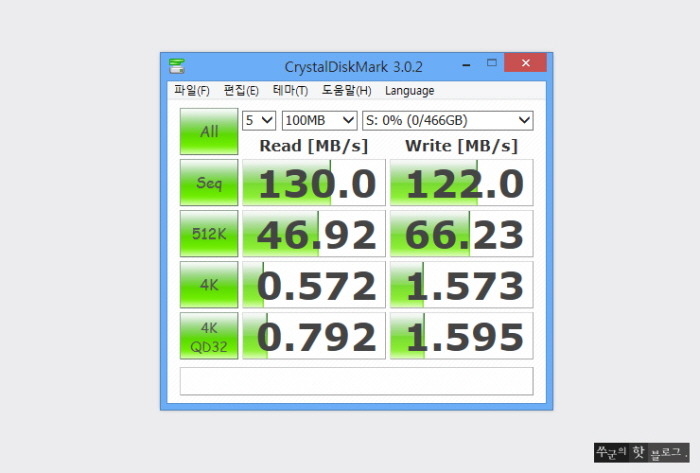Start the 512K benchmark test
Image resolution: width=700 pixels, height=473 pixels.
[209, 233]
